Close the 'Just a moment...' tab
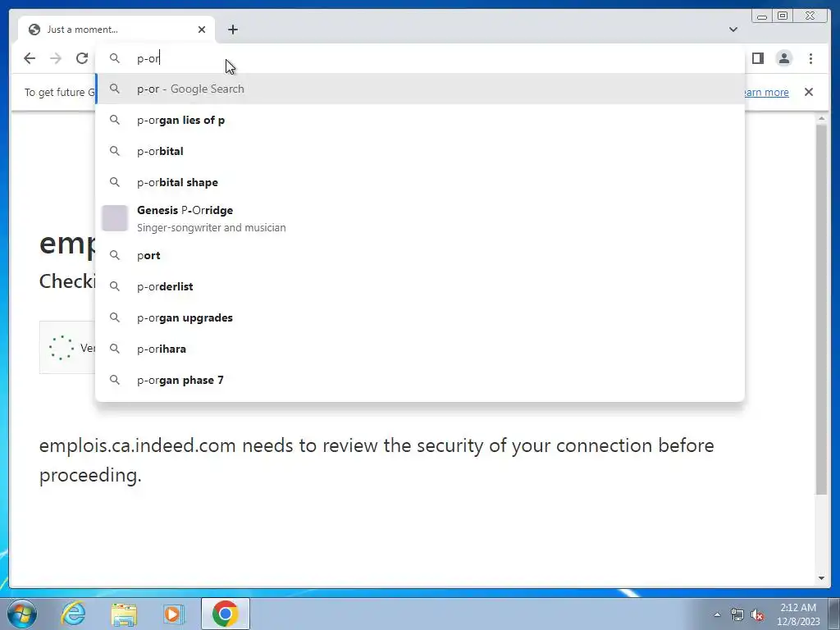840x630 pixels. [202, 30]
